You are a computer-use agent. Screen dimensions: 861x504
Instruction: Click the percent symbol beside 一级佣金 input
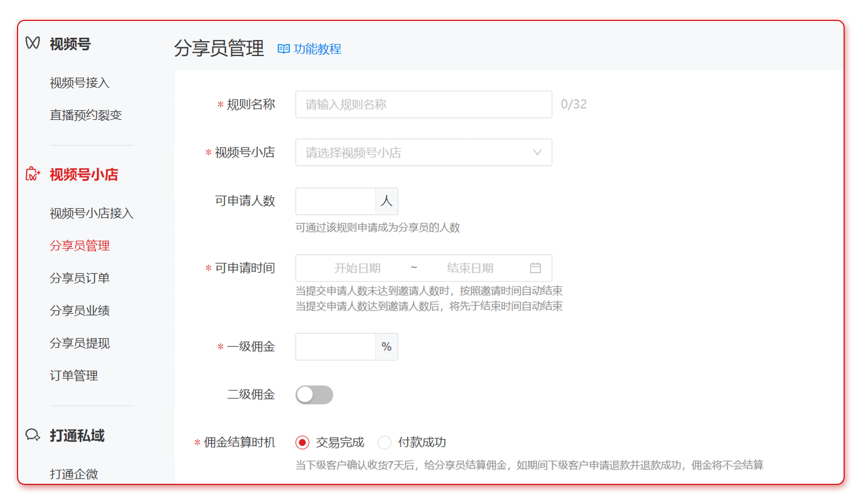click(x=387, y=346)
